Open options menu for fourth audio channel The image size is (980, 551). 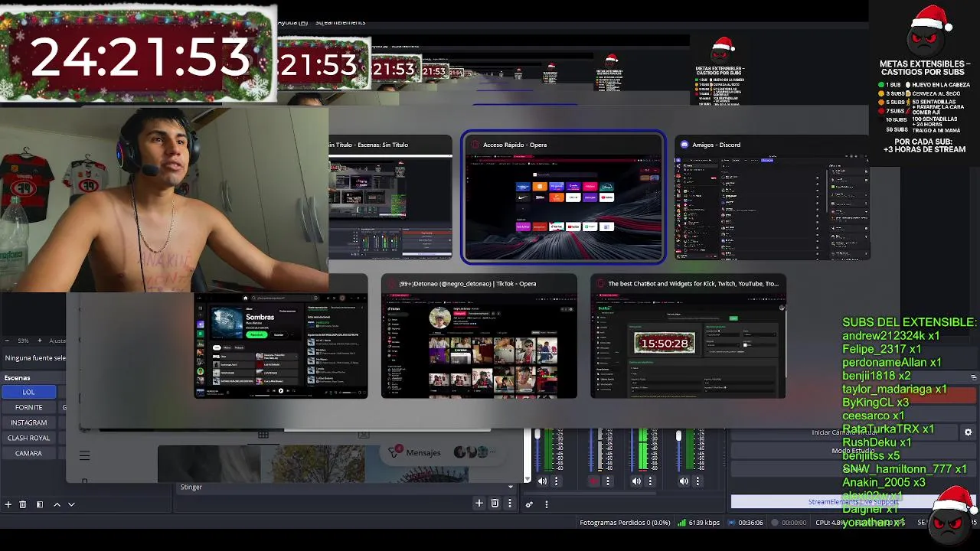click(x=697, y=481)
